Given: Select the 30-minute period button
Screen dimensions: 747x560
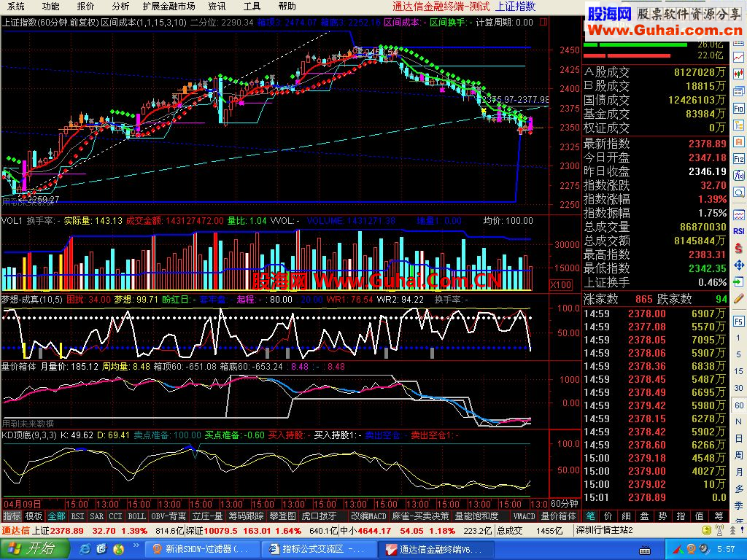Looking at the screenshot, I should tap(739, 388).
